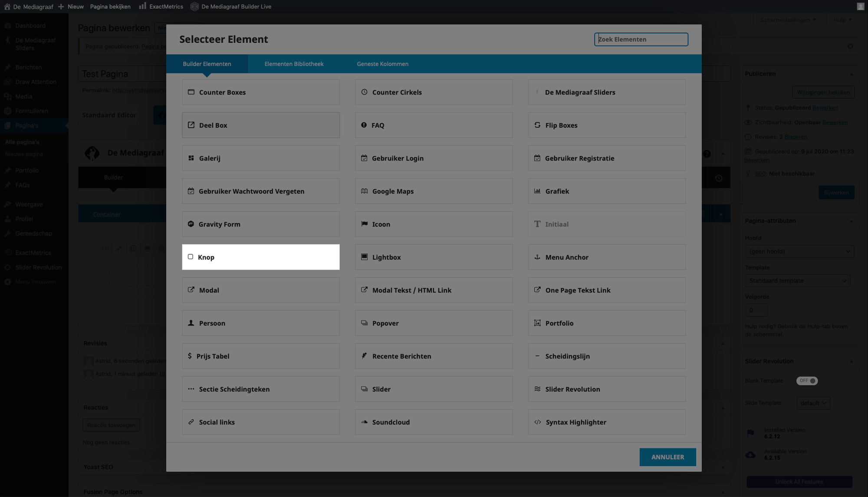The height and width of the screenshot is (497, 868).
Task: Add the Knop element
Action: point(260,257)
